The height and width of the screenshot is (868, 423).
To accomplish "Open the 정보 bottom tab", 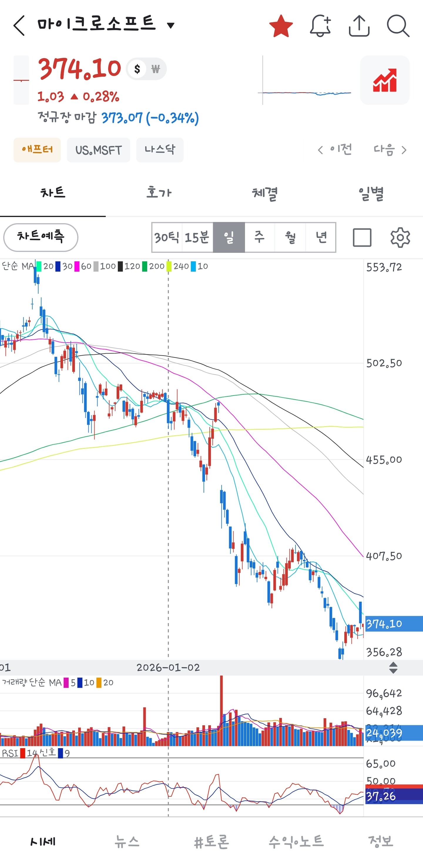I will coord(381,841).
